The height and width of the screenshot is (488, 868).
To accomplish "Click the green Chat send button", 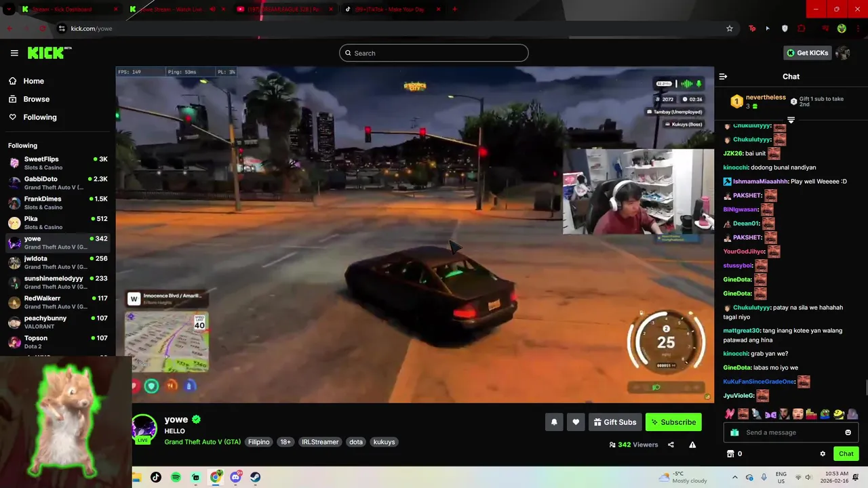I will coord(846,453).
